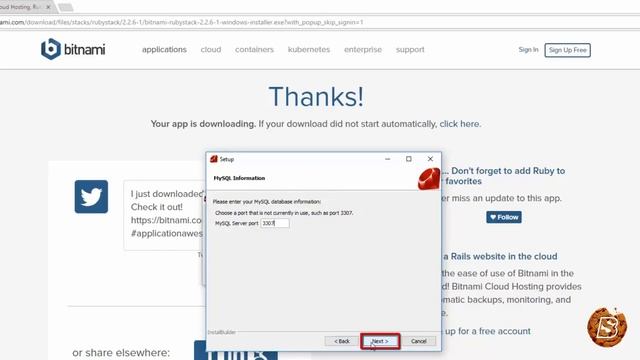The height and width of the screenshot is (360, 640).
Task: Maximize the Setup window
Action: coord(409,159)
